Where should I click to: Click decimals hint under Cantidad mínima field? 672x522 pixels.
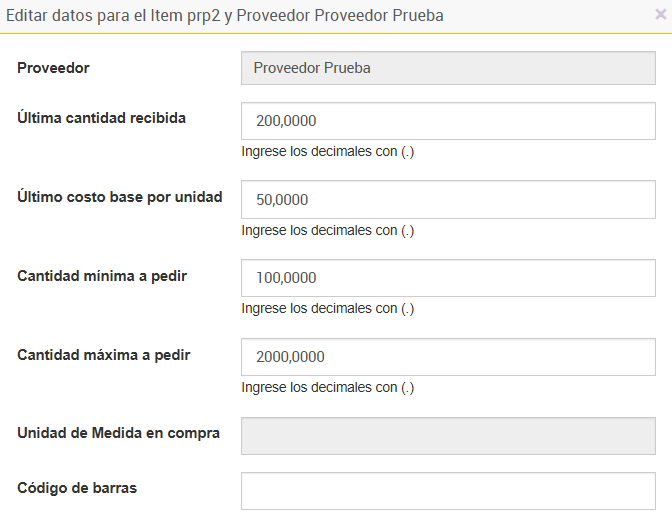[x=328, y=308]
